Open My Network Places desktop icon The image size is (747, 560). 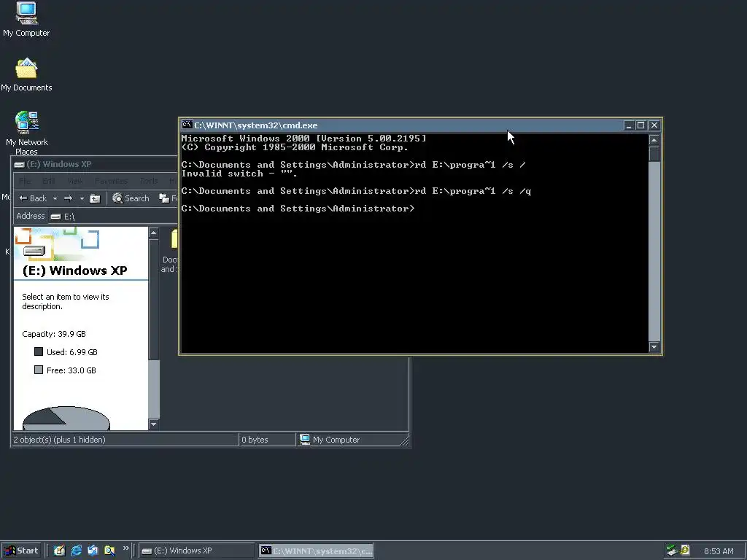coord(26,133)
